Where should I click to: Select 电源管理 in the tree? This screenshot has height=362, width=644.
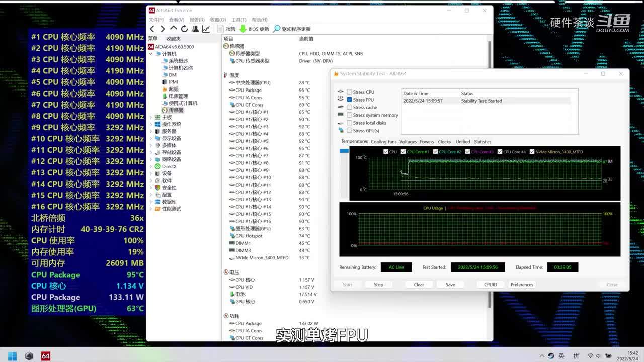tap(175, 96)
